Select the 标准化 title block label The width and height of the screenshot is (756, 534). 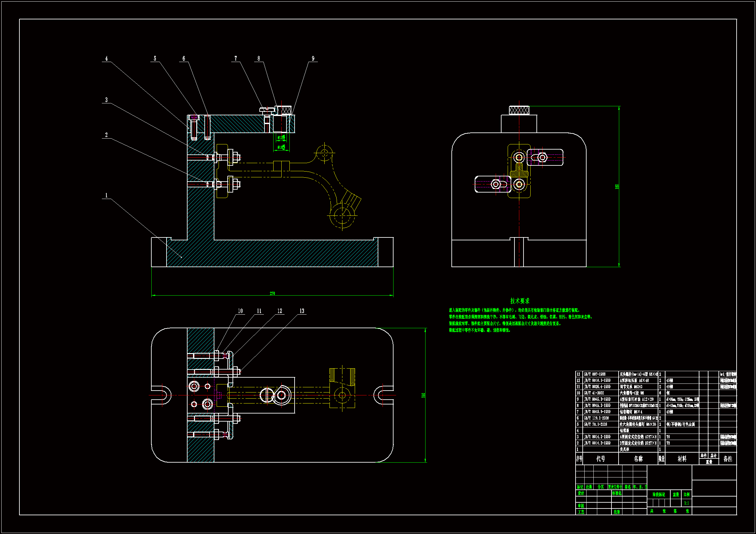pos(617,493)
